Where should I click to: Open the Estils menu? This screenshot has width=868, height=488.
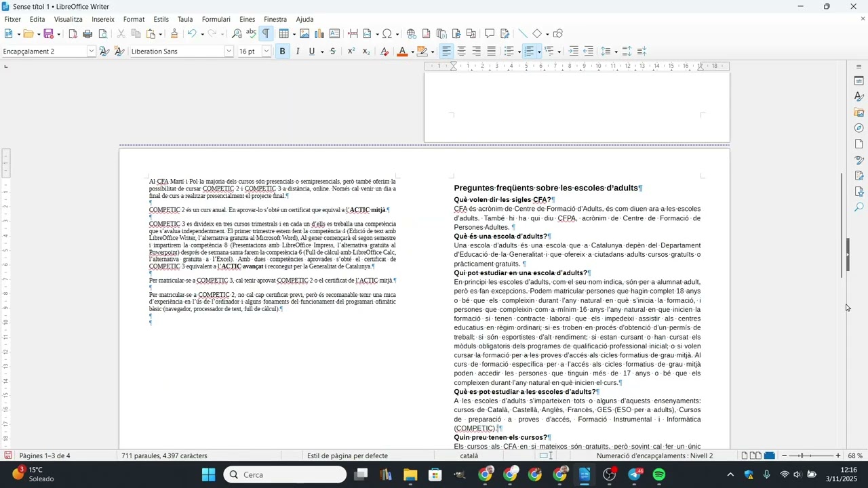click(x=161, y=20)
